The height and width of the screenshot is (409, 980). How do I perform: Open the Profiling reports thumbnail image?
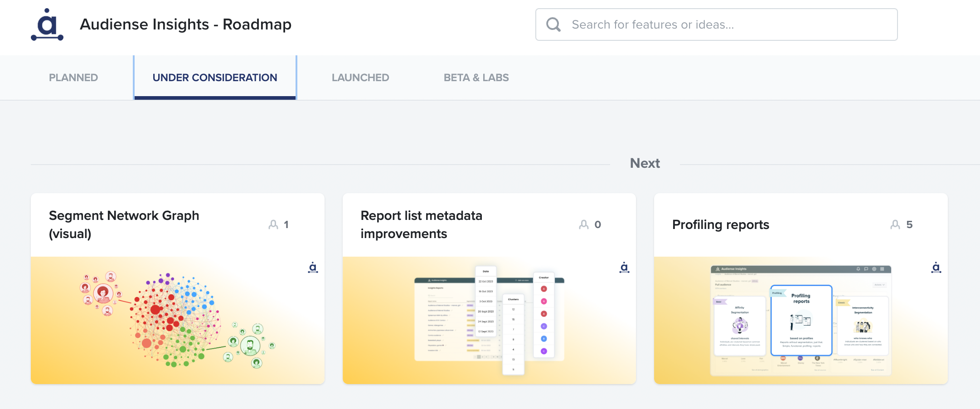coord(801,320)
